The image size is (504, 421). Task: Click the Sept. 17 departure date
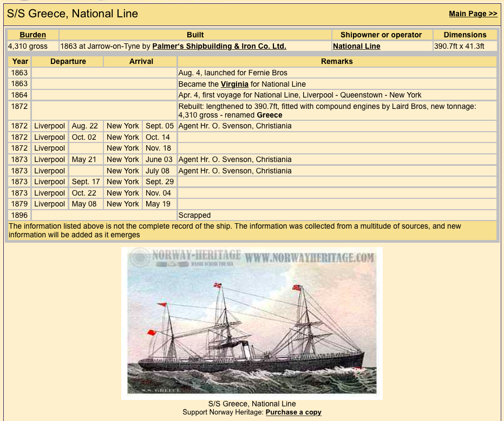tap(86, 182)
